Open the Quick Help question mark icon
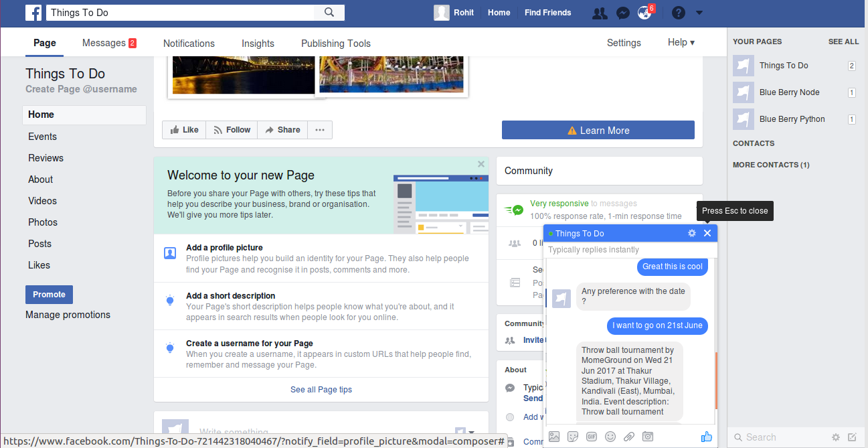 click(x=678, y=13)
